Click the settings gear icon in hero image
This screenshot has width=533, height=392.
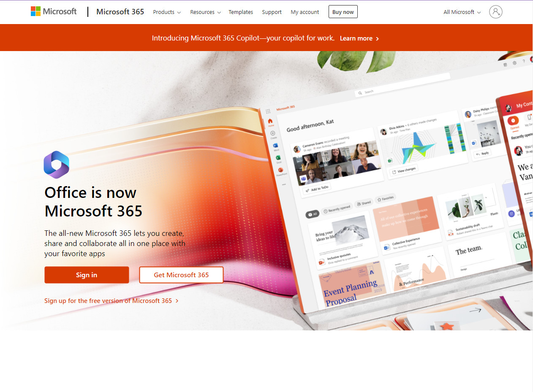click(514, 63)
